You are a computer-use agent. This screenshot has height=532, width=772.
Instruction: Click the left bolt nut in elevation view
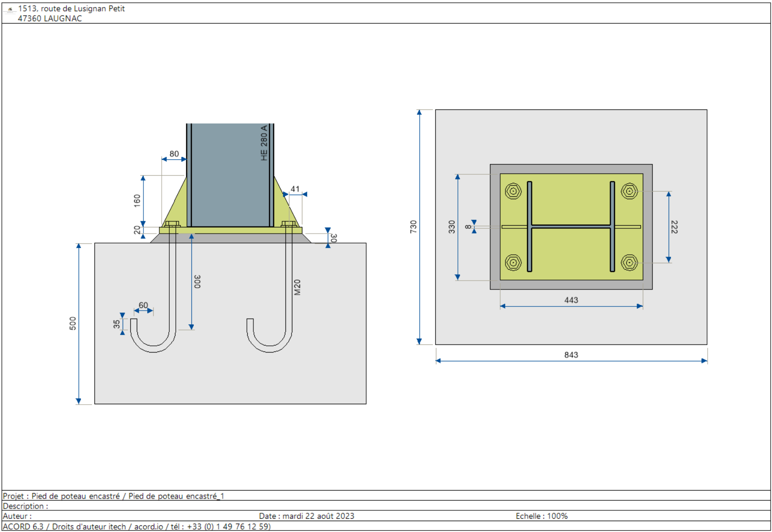(x=172, y=224)
